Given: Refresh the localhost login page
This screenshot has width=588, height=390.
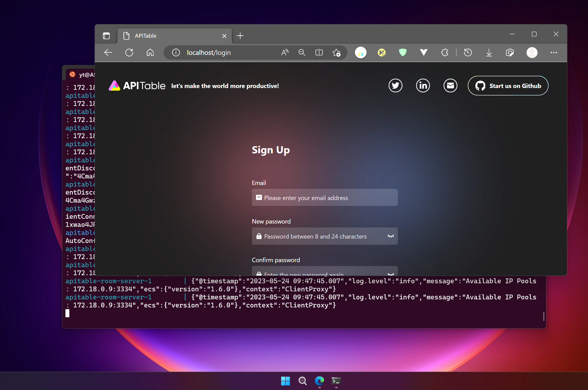Looking at the screenshot, I should coord(129,53).
